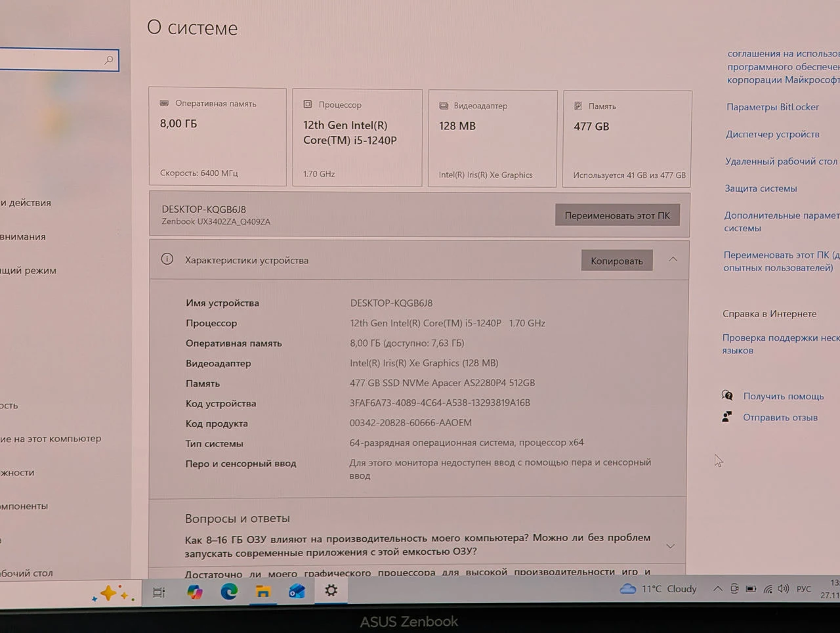840x633 pixels.
Task: Open Защита системы link
Action: 761,188
